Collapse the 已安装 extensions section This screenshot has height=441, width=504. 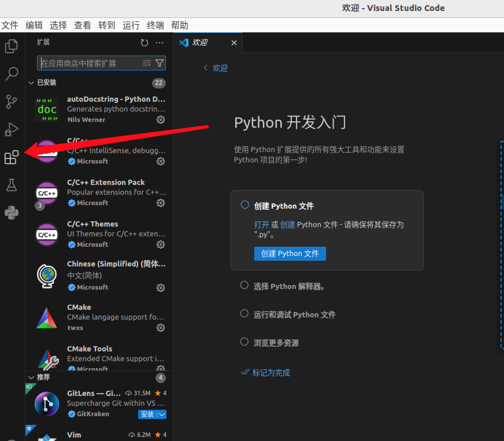click(31, 83)
